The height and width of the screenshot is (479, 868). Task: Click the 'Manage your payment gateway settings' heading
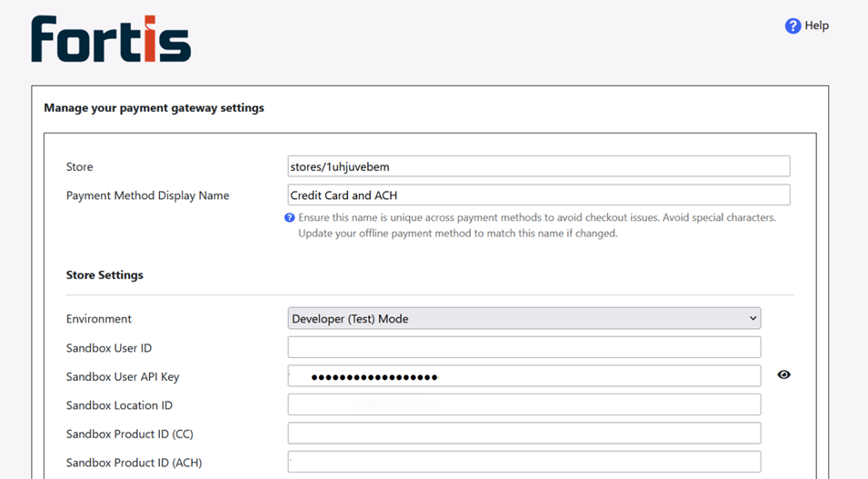(154, 108)
